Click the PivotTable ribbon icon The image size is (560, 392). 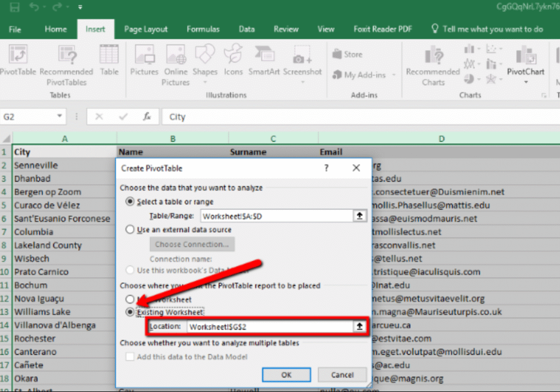tap(18, 60)
